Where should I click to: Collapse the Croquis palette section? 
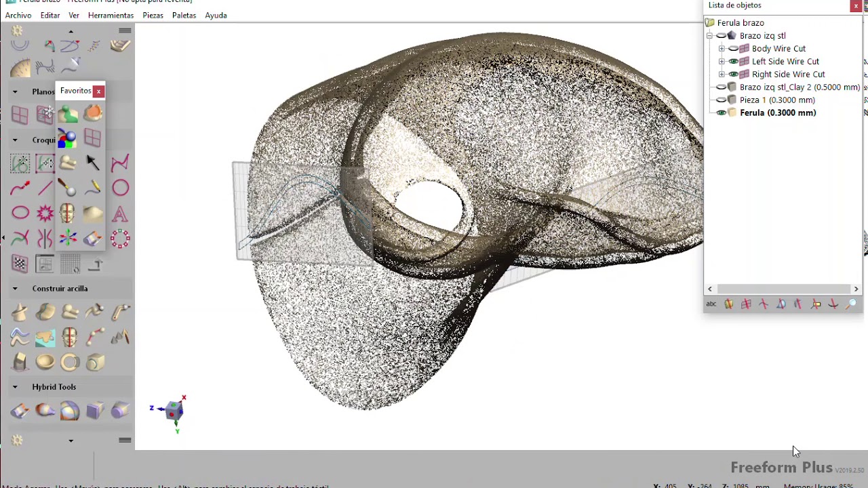click(14, 140)
